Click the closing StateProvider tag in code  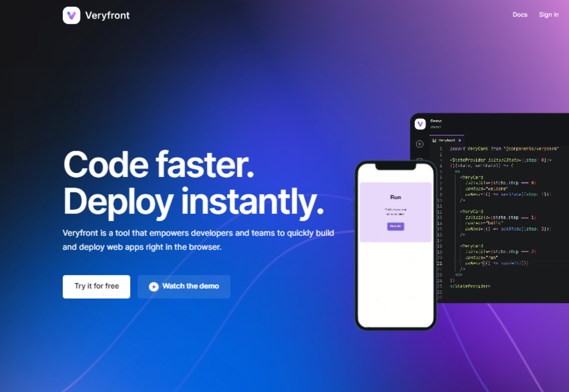[470, 286]
